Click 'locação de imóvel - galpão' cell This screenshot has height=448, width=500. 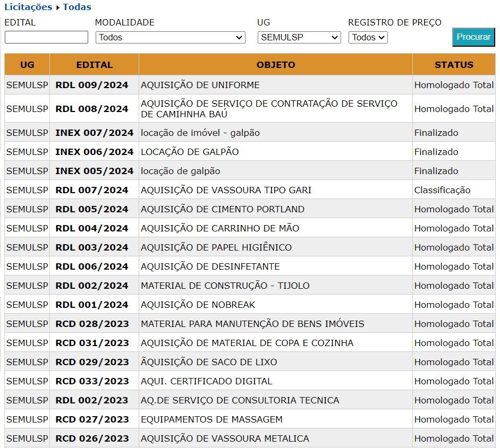tap(276, 133)
